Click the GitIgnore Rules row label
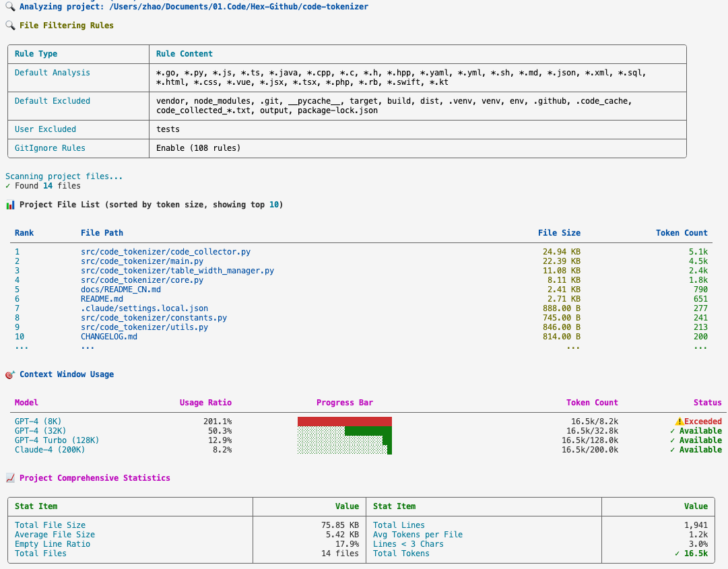This screenshot has width=728, height=569. (50, 148)
